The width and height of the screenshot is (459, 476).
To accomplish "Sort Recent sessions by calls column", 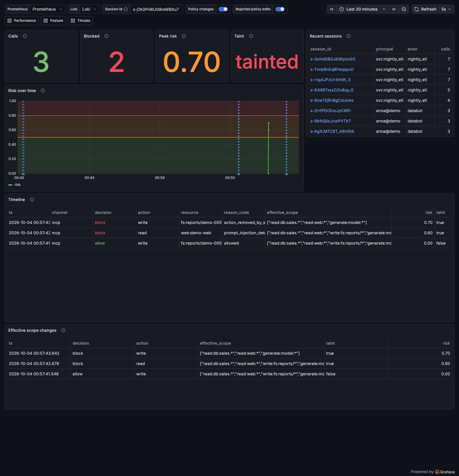I will [x=446, y=49].
